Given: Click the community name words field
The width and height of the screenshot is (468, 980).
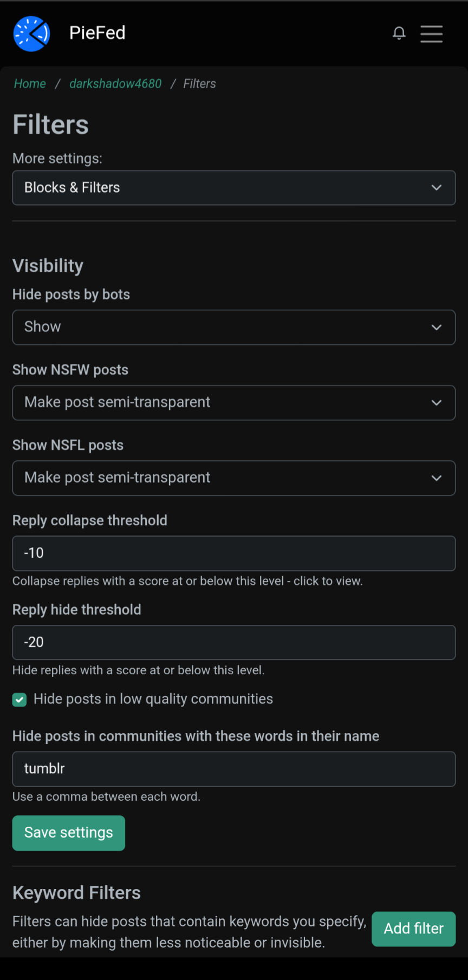Looking at the screenshot, I should pyautogui.click(x=234, y=769).
